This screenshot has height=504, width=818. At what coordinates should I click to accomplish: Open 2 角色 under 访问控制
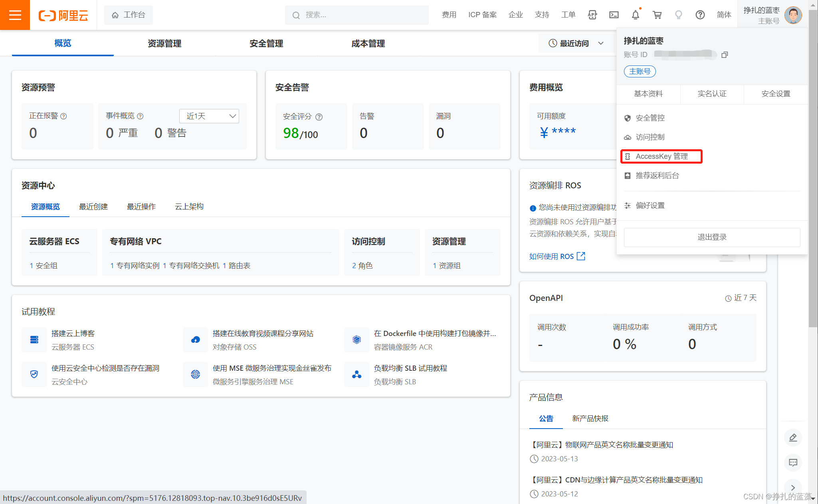(362, 266)
